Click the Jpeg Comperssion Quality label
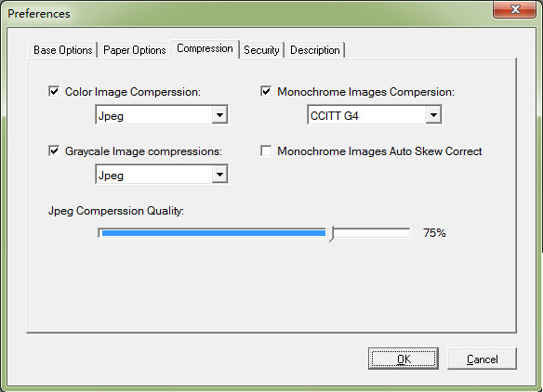 (x=116, y=211)
